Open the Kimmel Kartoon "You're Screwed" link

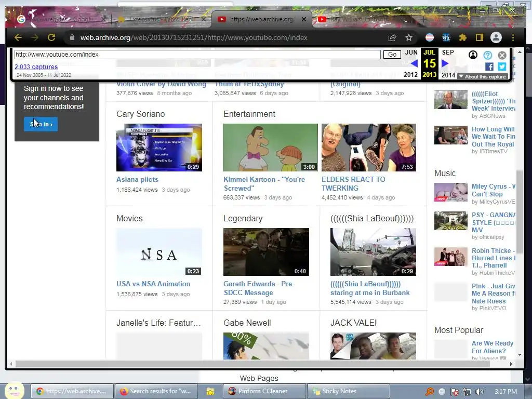(264, 183)
